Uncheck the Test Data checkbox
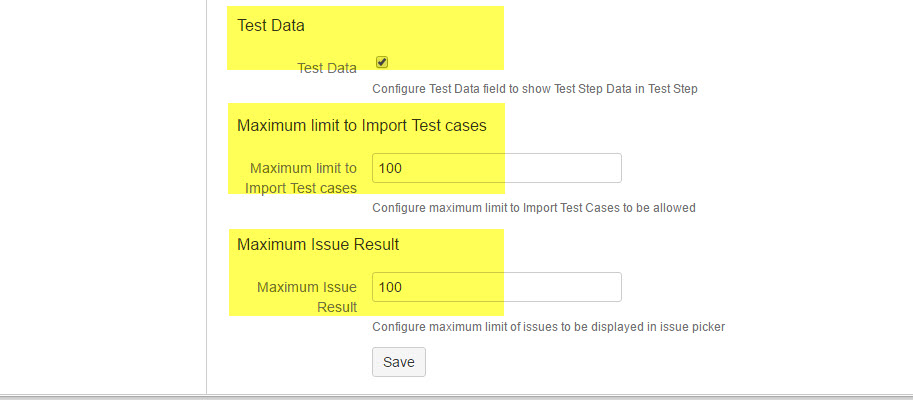Viewport: 913px width, 400px height. pyautogui.click(x=382, y=62)
